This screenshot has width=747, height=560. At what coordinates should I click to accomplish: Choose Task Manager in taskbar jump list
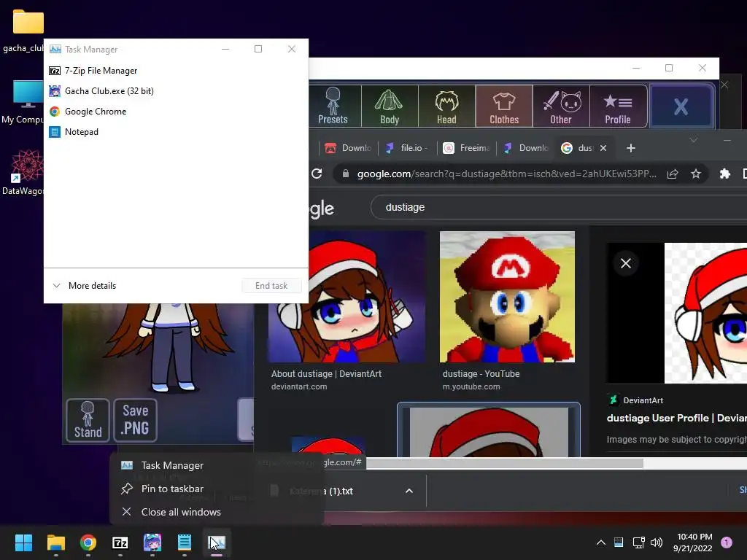click(x=217, y=465)
